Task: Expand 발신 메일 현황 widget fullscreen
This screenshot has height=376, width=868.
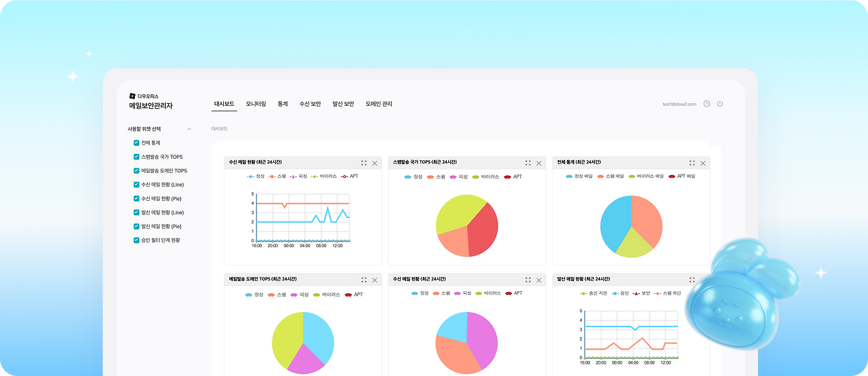Action: [x=692, y=280]
